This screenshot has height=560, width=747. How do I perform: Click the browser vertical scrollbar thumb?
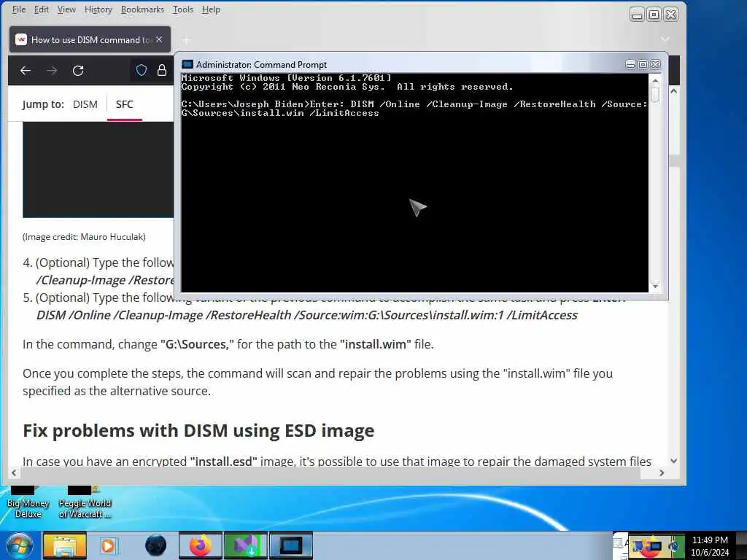pos(673,161)
